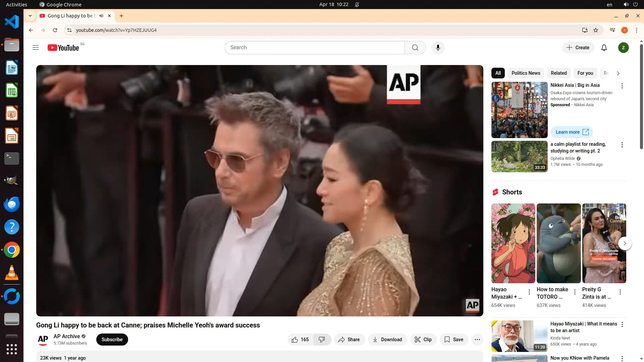Click the voice search microphone icon
644x362 pixels.
click(x=438, y=48)
